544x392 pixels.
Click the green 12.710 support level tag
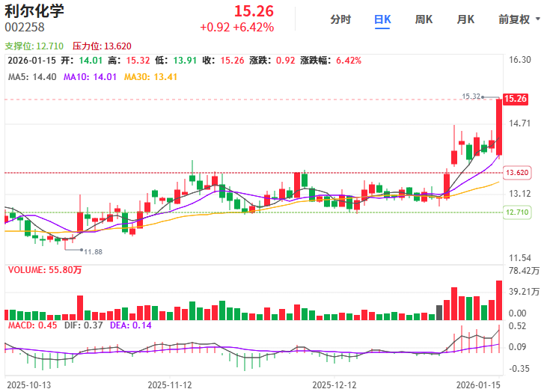coord(517,212)
